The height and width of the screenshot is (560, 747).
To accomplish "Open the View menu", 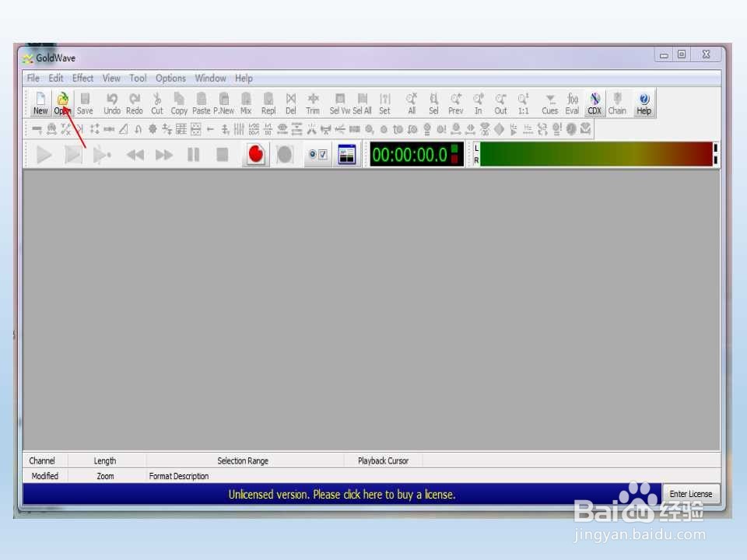I will tap(111, 78).
